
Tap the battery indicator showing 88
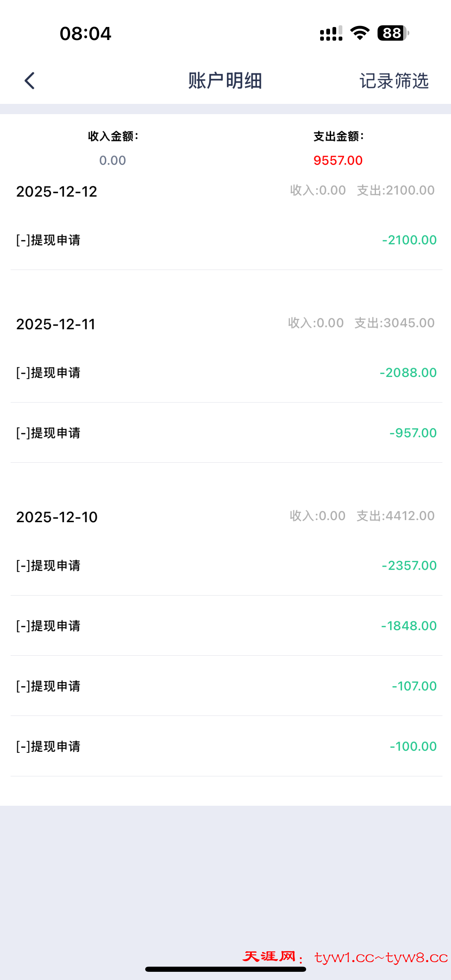(393, 33)
